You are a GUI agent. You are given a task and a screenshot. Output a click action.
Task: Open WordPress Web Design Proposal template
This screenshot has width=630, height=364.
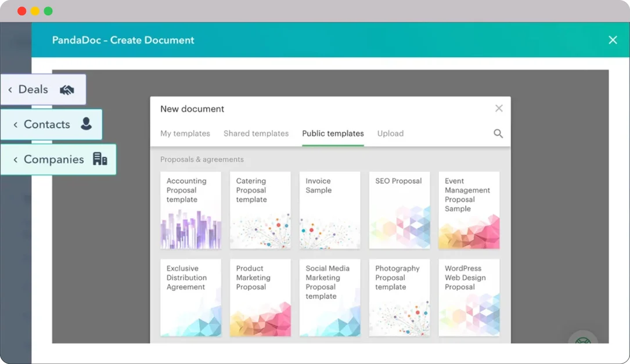469,297
